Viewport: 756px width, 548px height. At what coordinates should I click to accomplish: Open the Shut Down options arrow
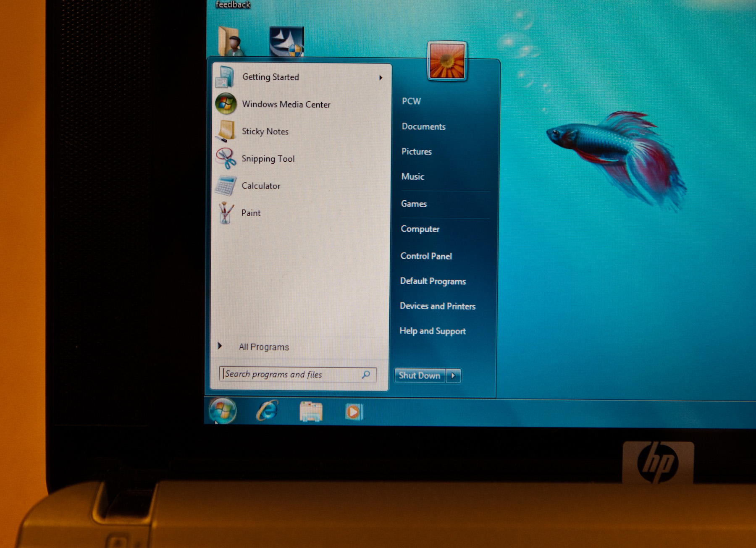pos(453,375)
